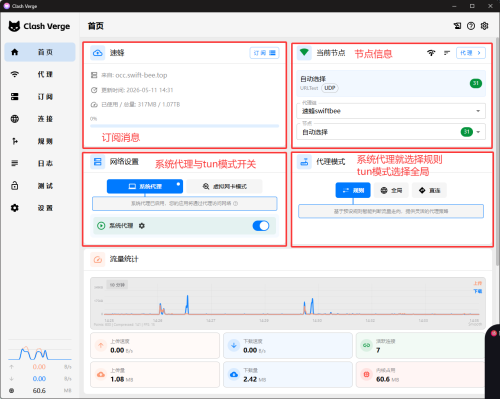Click the 订阅 button on subscription card

pyautogui.click(x=264, y=53)
